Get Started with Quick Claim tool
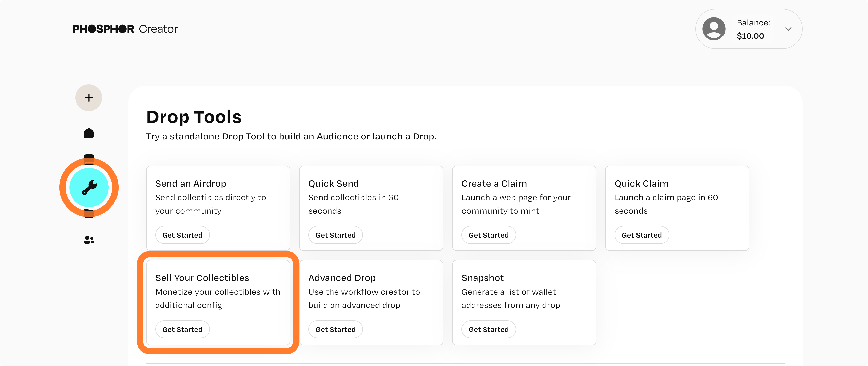The image size is (868, 366). 642,235
